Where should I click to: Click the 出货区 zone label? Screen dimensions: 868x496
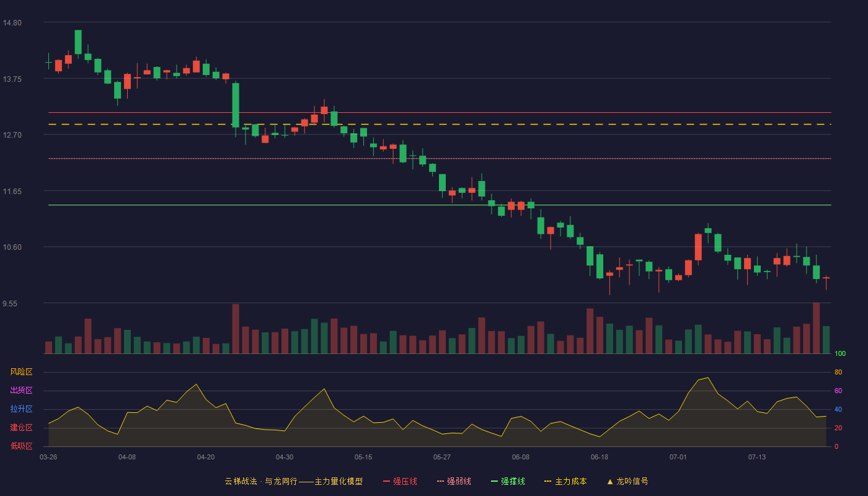point(21,391)
